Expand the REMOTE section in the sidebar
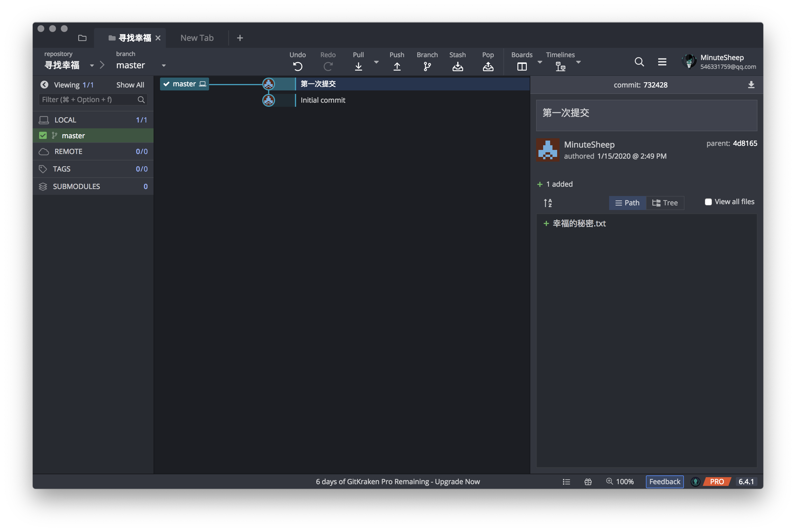This screenshot has width=796, height=532. click(x=68, y=152)
